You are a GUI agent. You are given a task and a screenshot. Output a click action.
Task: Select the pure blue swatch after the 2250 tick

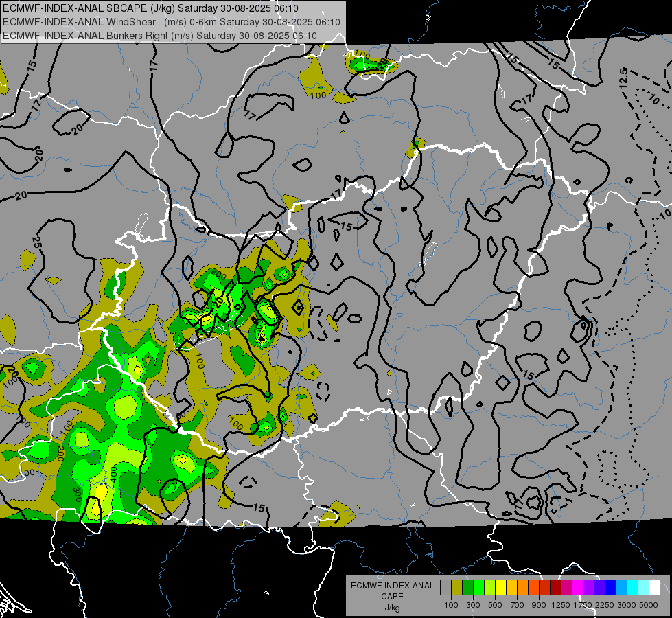click(611, 587)
